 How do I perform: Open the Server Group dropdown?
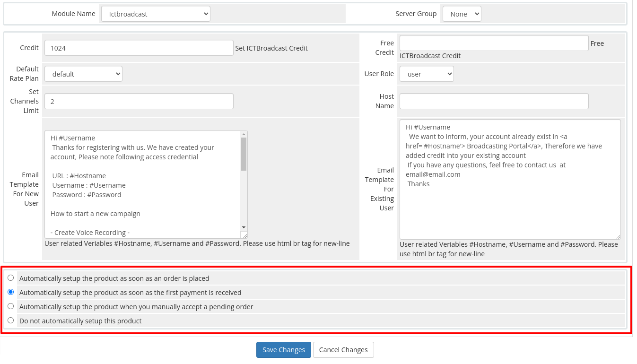(462, 14)
